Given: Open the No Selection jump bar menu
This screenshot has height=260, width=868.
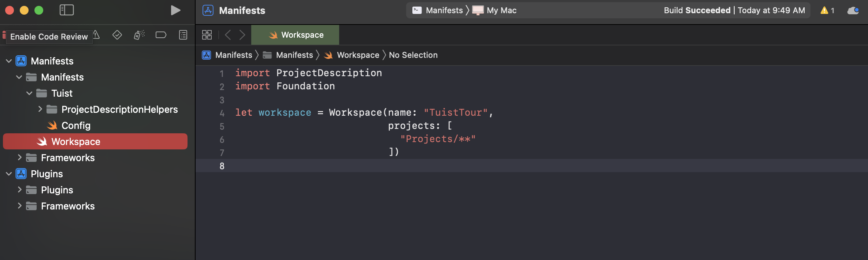Looking at the screenshot, I should (x=413, y=55).
